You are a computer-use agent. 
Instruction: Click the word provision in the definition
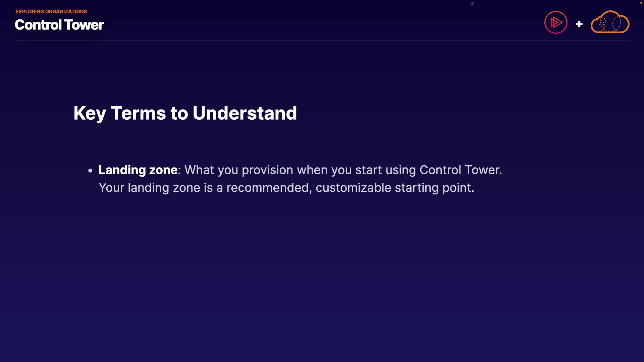click(267, 170)
